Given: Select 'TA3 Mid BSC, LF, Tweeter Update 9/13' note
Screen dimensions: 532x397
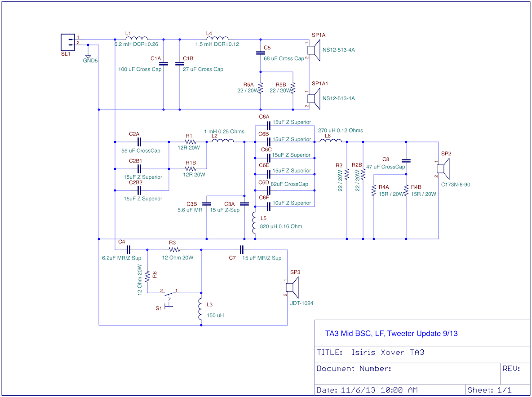Looking at the screenshot, I should click(391, 334).
